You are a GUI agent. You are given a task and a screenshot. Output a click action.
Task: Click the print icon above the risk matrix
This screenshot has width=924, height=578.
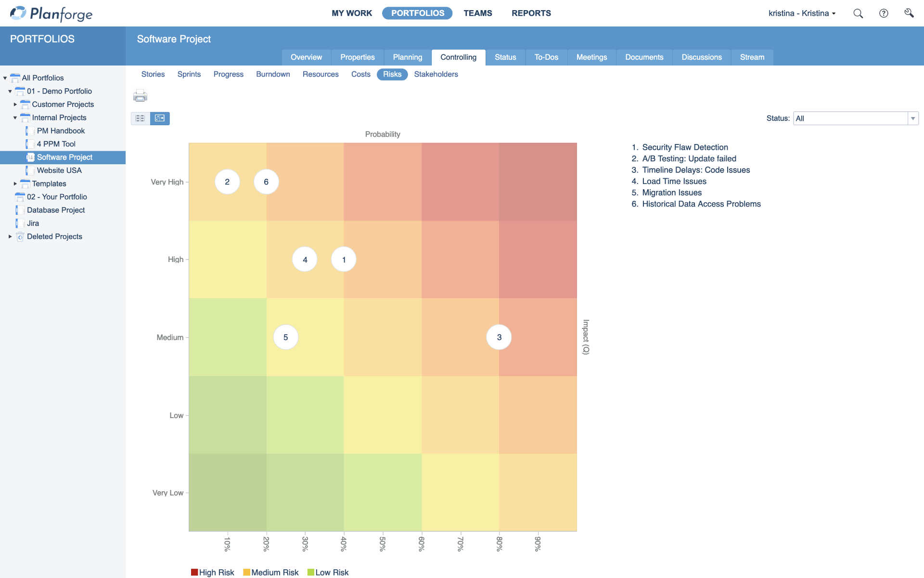tap(140, 96)
